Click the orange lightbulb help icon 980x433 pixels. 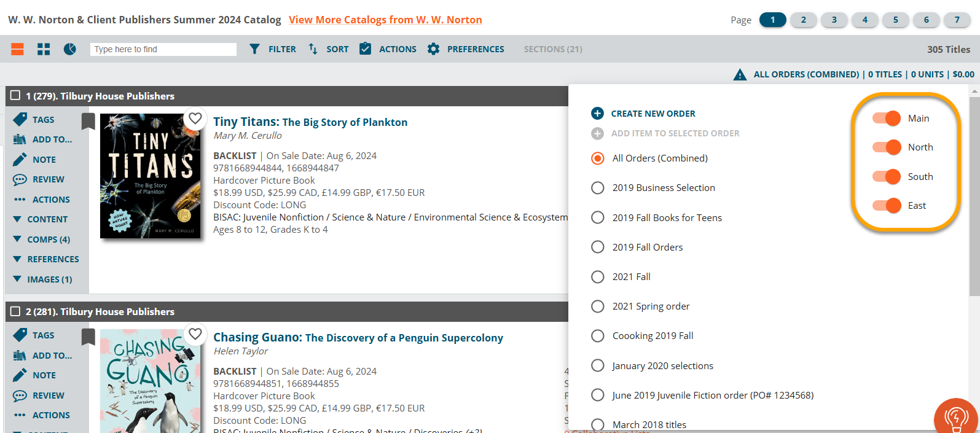pos(955,419)
